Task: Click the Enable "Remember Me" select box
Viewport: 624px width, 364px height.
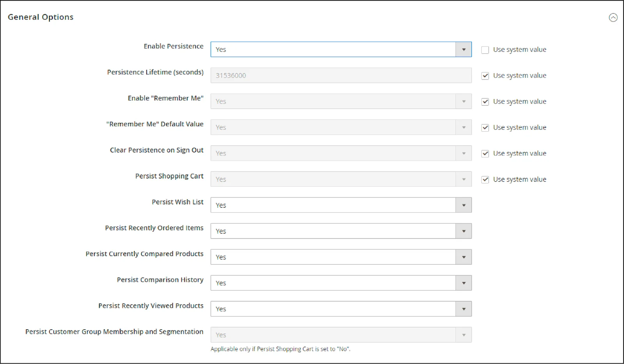Action: 341,101
